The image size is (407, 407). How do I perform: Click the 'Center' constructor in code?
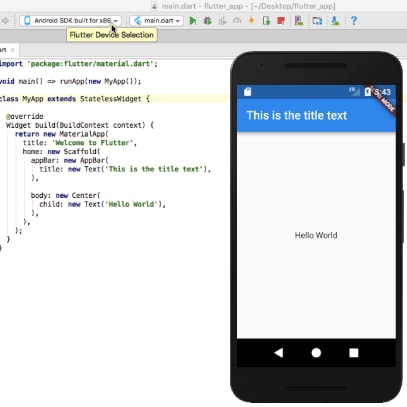84,195
